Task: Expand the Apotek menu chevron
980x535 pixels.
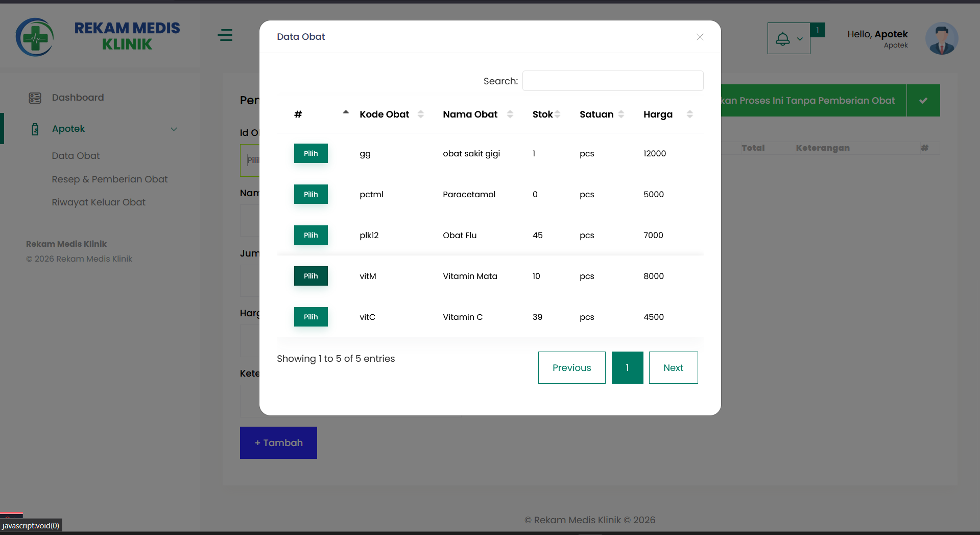Action: click(174, 129)
